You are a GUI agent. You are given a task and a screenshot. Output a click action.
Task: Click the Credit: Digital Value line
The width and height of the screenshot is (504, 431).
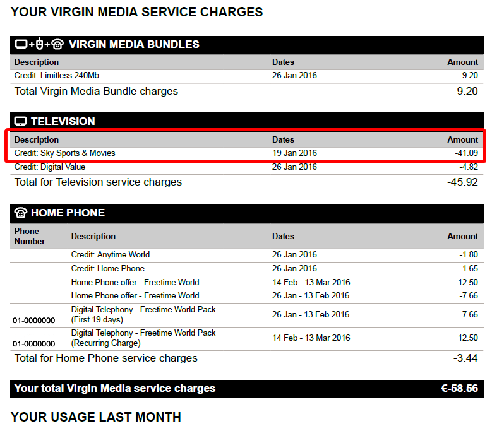[50, 167]
